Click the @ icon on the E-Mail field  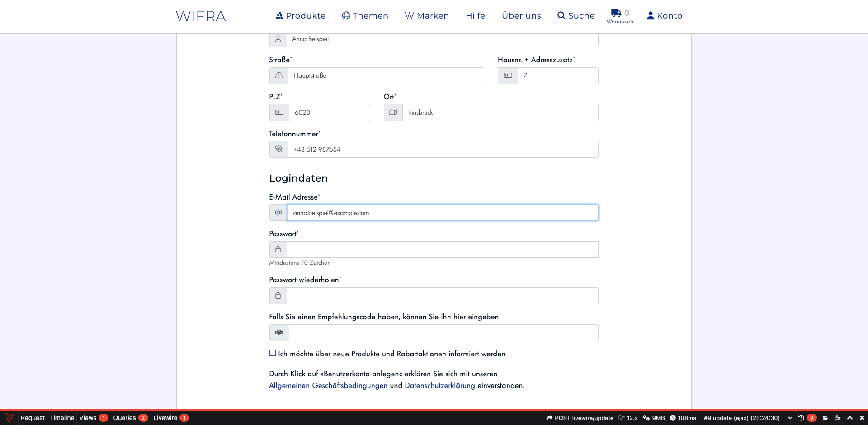tap(278, 212)
